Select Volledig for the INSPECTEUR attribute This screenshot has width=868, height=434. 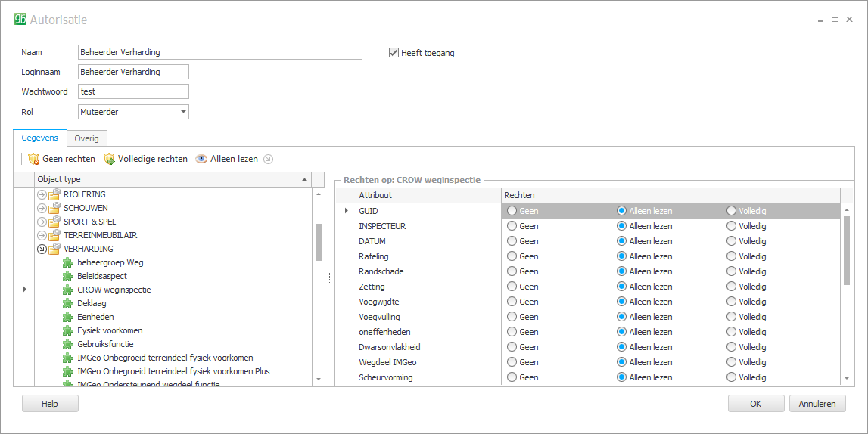tap(731, 226)
